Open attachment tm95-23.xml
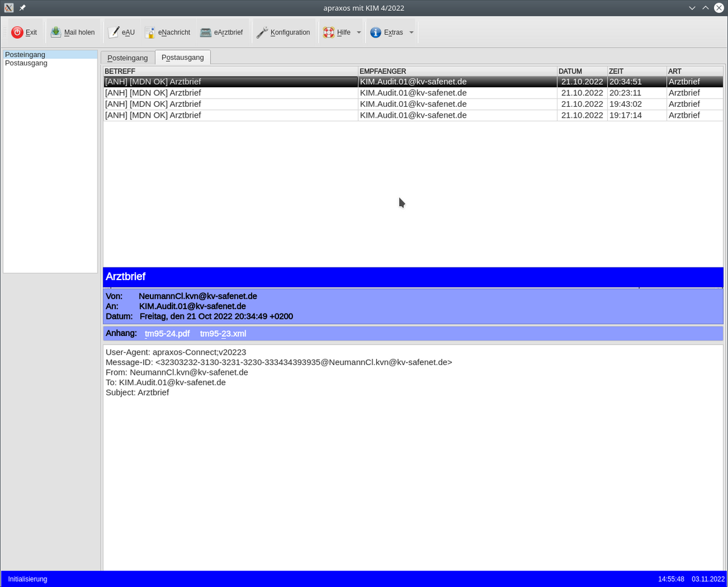 click(223, 334)
